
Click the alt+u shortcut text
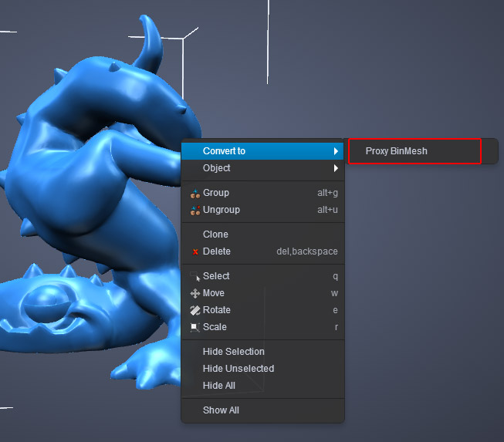pos(327,210)
